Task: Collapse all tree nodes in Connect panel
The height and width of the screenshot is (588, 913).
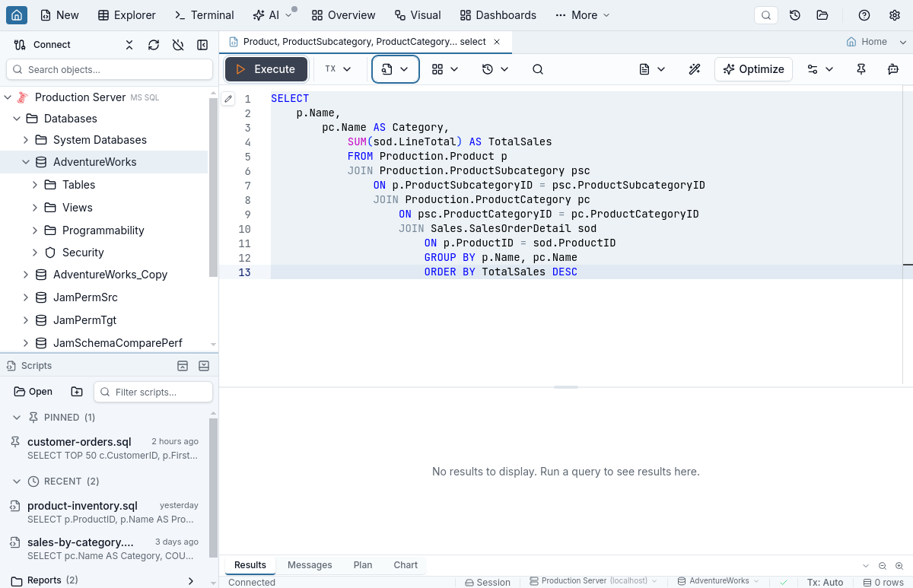Action: (129, 45)
